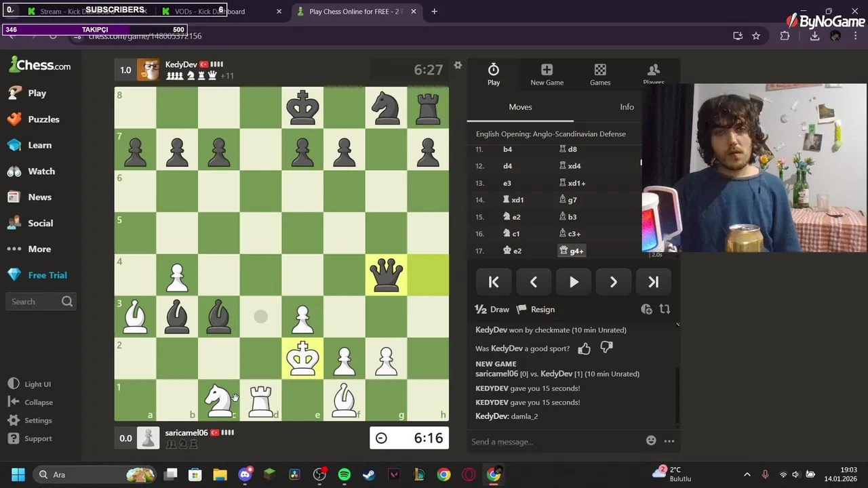Click the Chess.com logo
The height and width of the screenshot is (488, 868).
pyautogui.click(x=40, y=65)
